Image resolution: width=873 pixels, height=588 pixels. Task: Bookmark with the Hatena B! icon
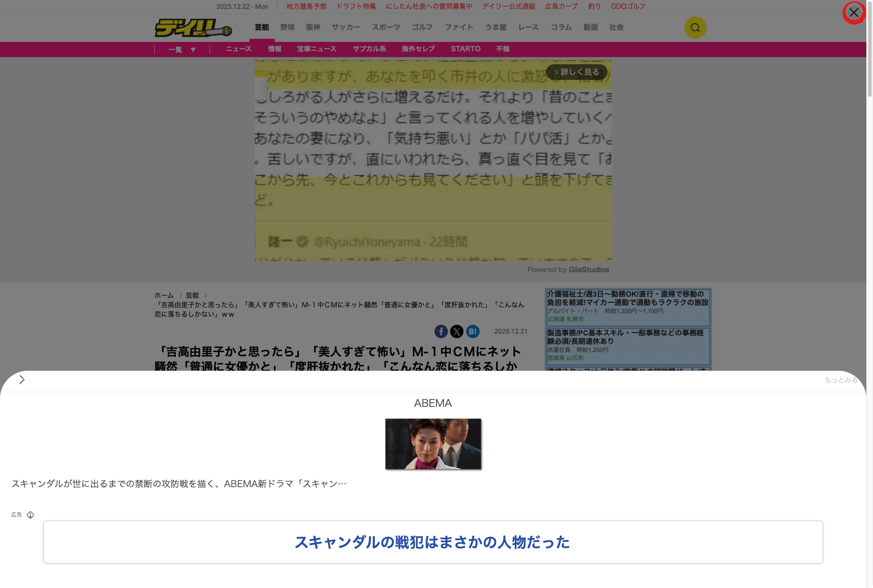pyautogui.click(x=472, y=331)
